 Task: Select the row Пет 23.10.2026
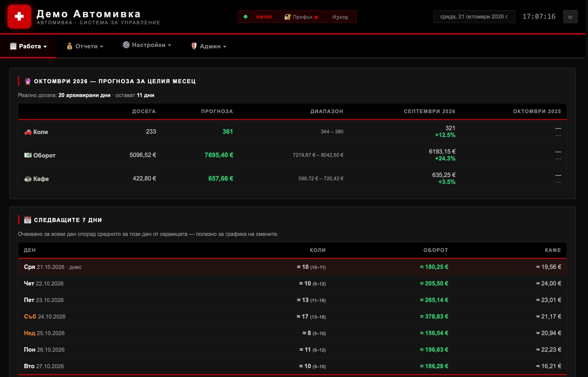point(293,300)
